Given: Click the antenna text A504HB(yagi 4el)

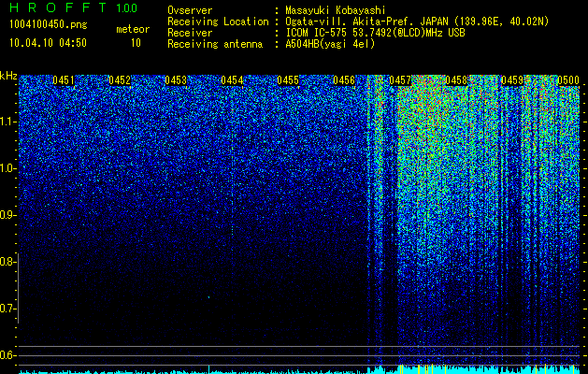Looking at the screenshot, I should tap(330, 44).
